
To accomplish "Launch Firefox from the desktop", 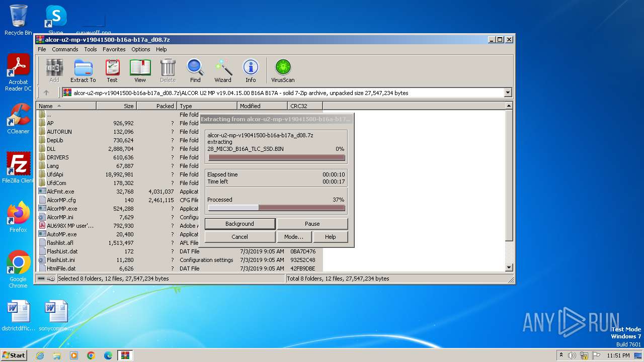I will [x=18, y=217].
